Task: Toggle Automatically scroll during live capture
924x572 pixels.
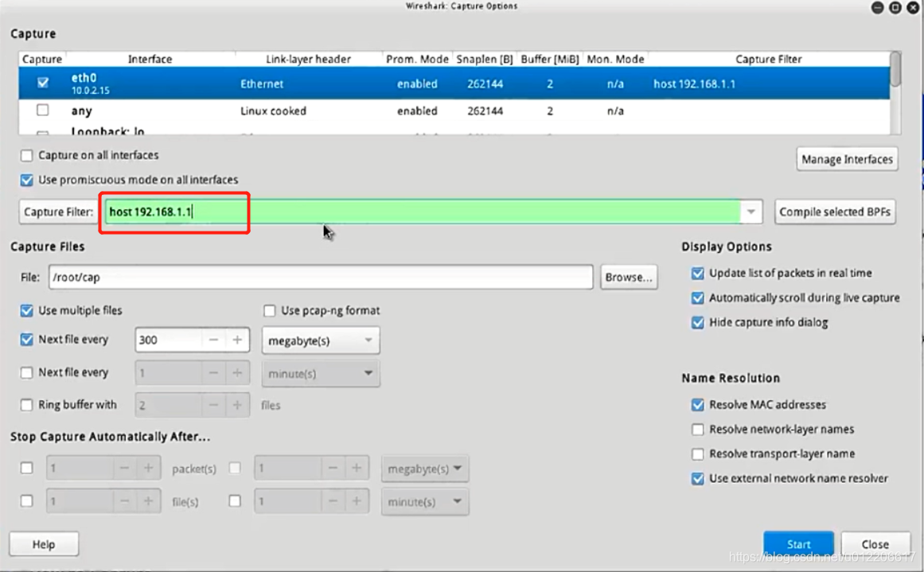Action: point(698,298)
